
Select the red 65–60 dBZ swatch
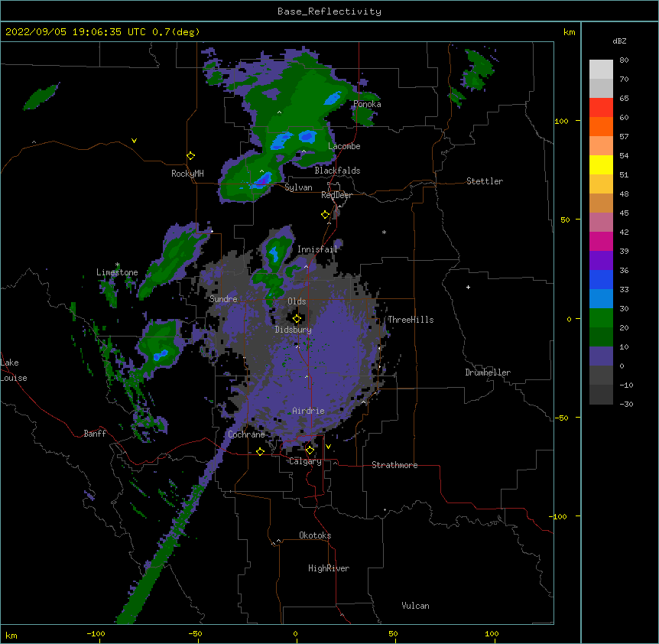(601, 108)
